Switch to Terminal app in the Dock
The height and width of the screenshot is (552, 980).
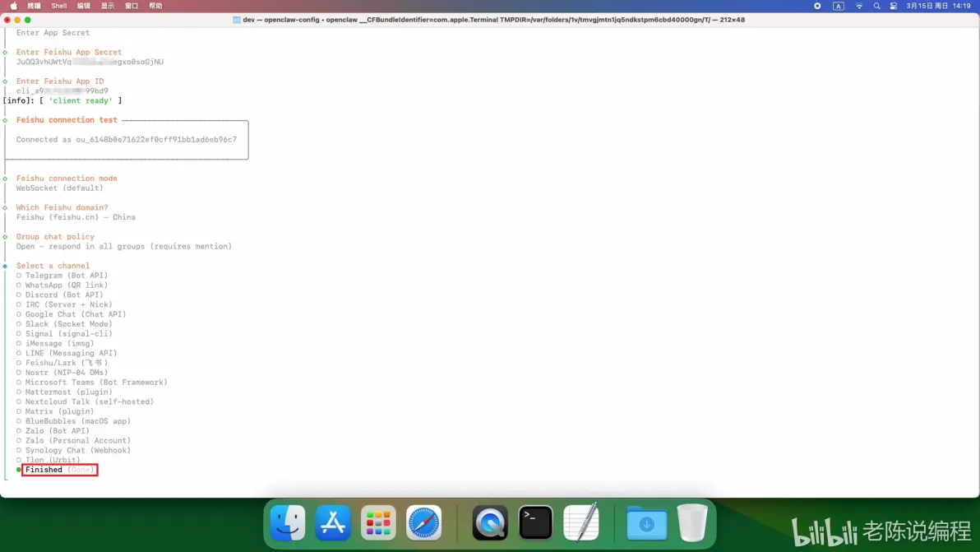click(x=535, y=522)
